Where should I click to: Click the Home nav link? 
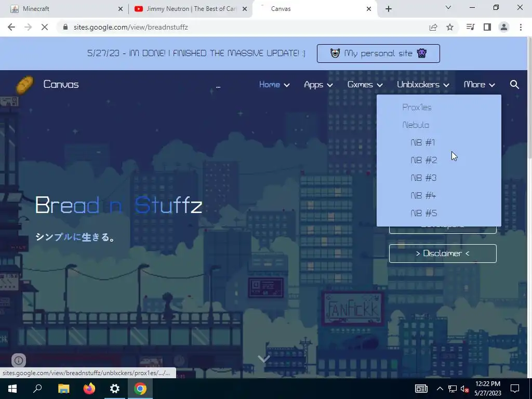(270, 85)
